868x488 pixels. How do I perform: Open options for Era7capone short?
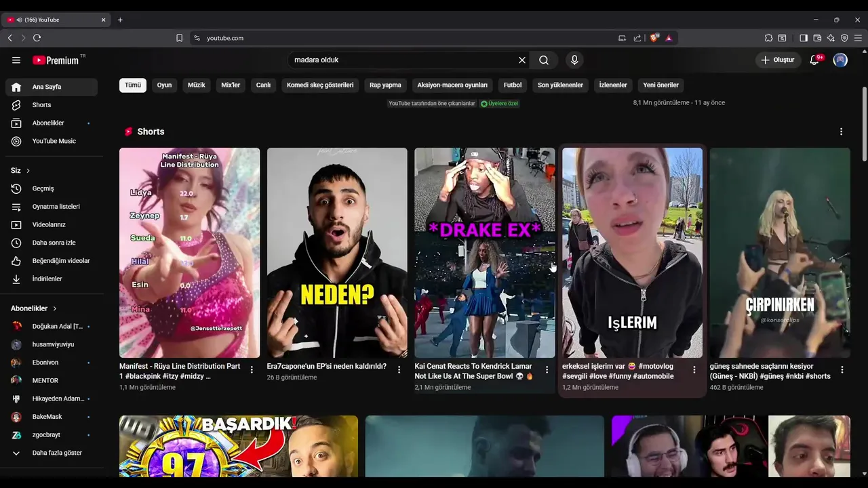click(399, 369)
